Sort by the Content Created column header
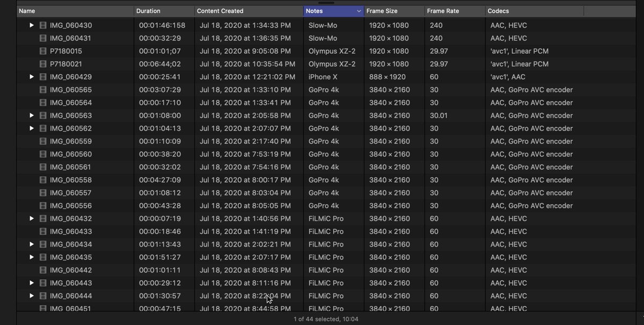Viewport: 644px width, 325px height. click(x=249, y=11)
